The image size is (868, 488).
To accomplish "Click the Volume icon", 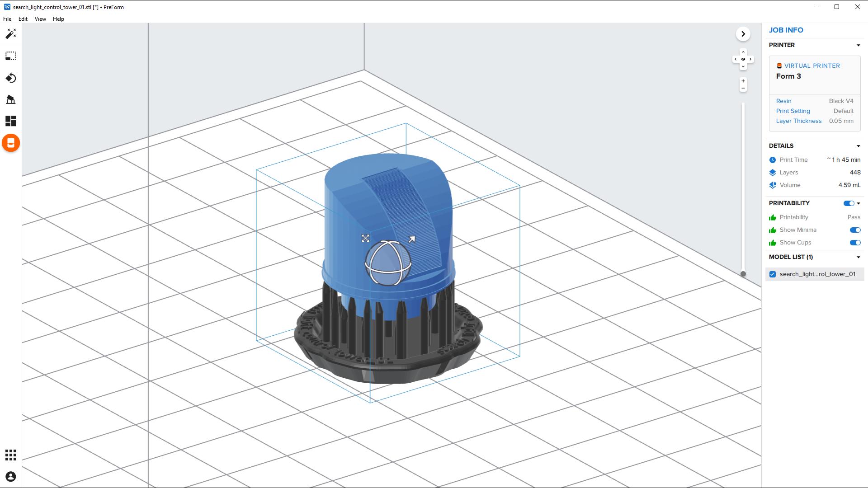I will (773, 185).
